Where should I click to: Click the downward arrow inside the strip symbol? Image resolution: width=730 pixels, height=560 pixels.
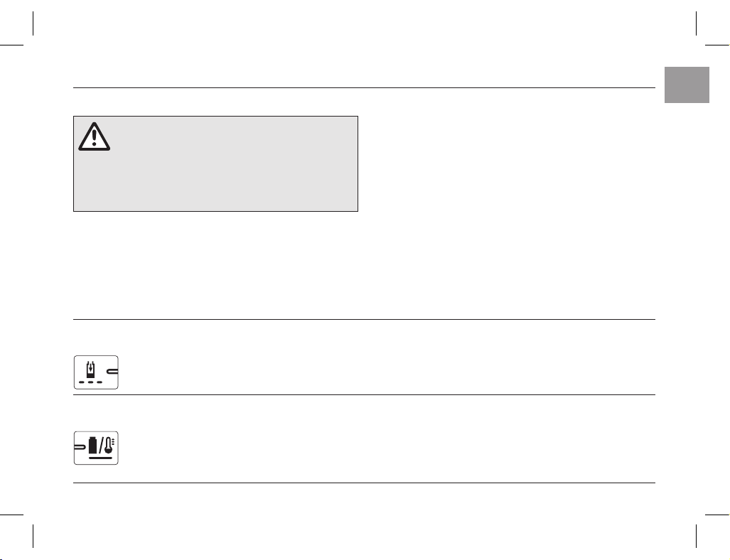tap(90, 367)
